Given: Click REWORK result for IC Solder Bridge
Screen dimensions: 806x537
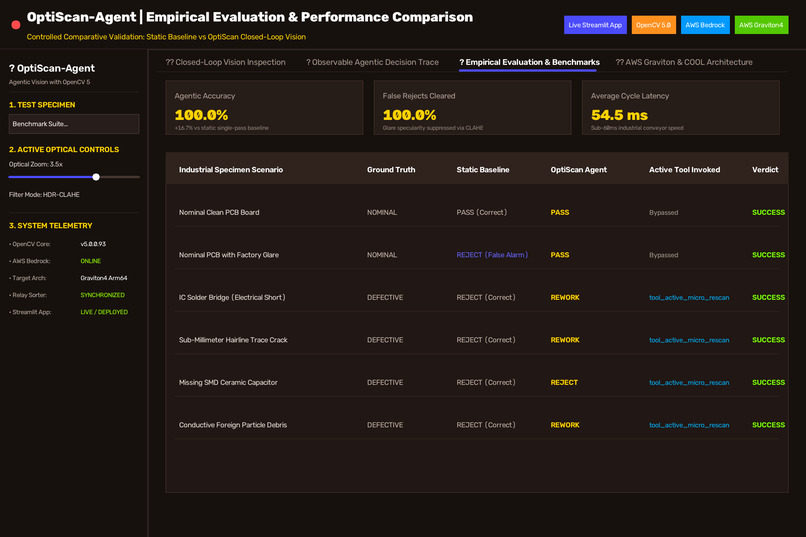Looking at the screenshot, I should coord(565,298).
